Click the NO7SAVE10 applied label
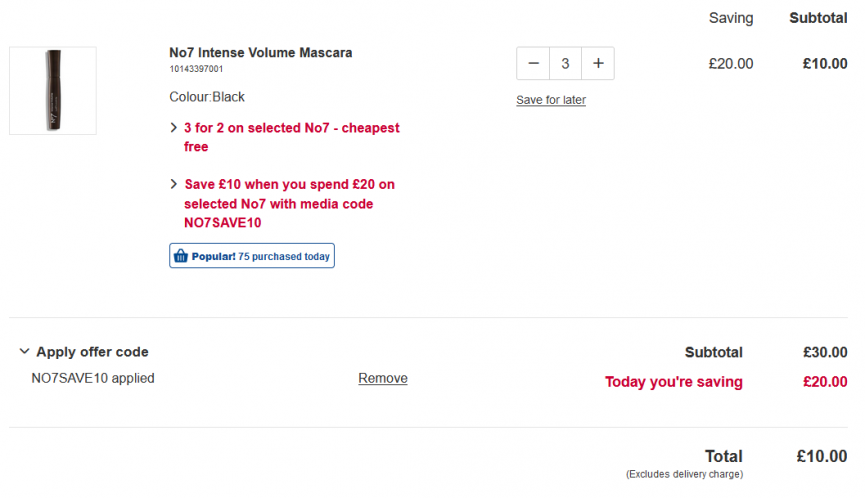 pos(93,378)
